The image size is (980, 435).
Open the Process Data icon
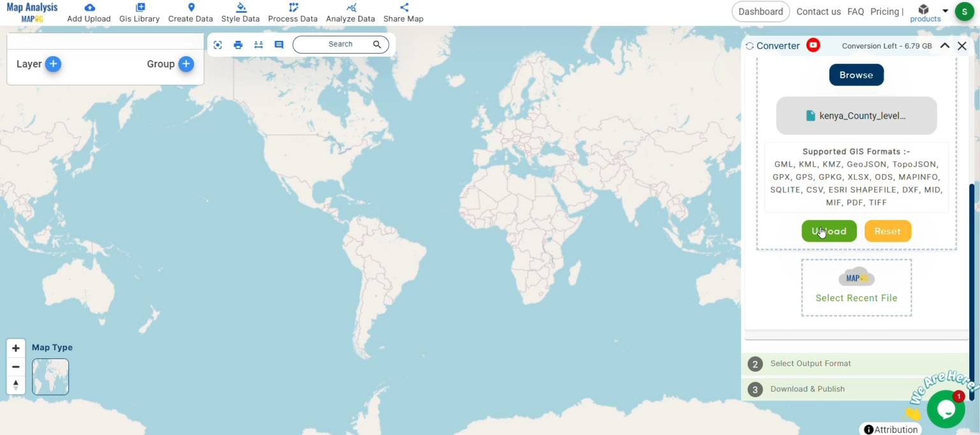[293, 6]
